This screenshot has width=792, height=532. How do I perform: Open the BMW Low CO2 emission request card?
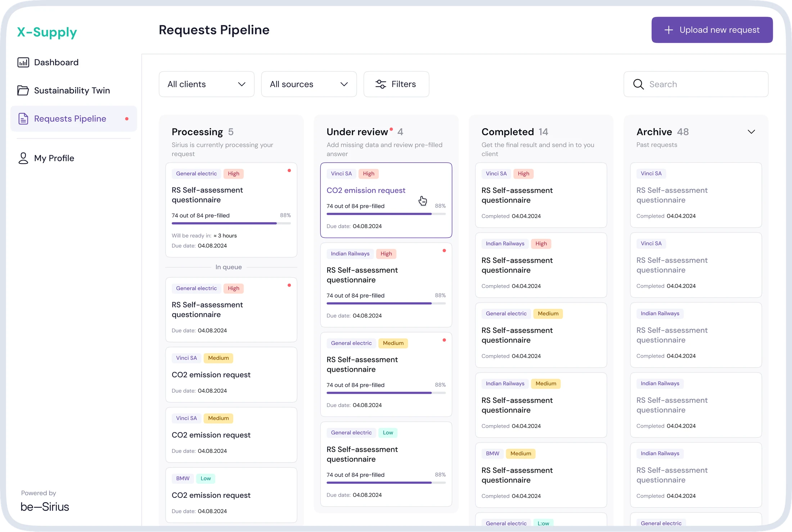point(231,495)
